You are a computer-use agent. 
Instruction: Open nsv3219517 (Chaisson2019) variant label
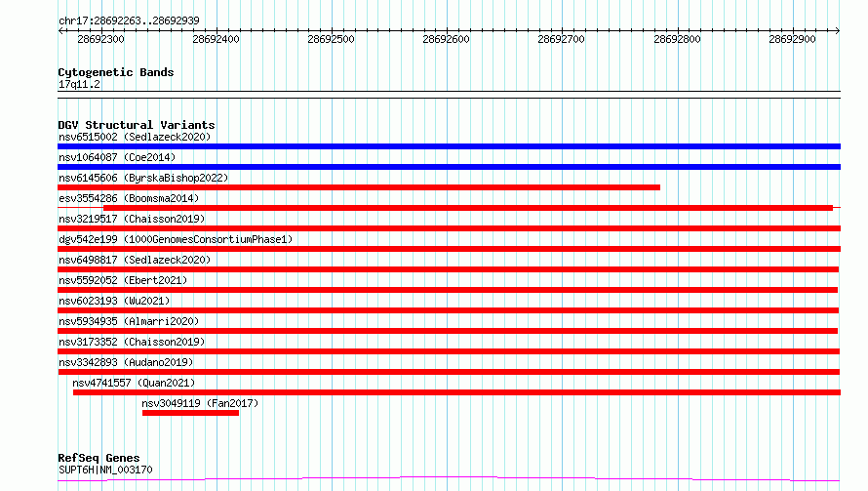point(132,219)
